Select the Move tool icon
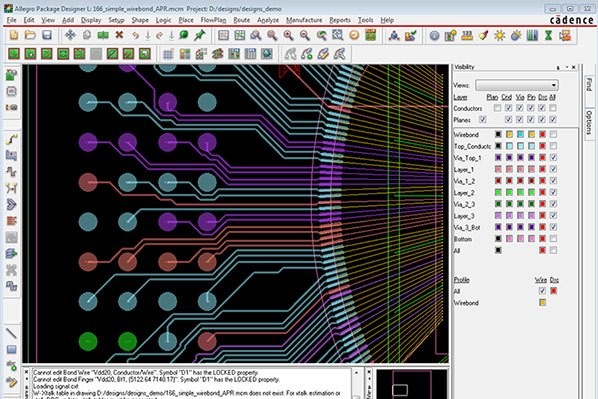 pos(70,35)
